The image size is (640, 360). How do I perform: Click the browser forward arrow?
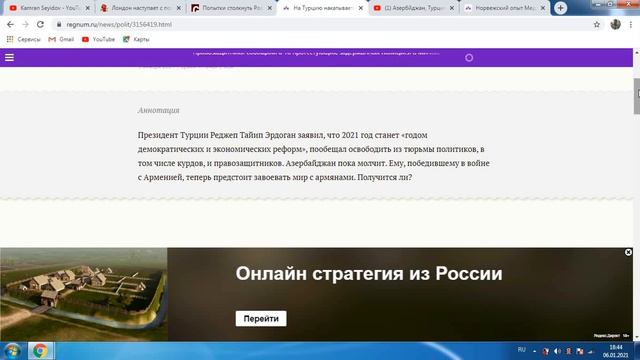pyautogui.click(x=25, y=24)
